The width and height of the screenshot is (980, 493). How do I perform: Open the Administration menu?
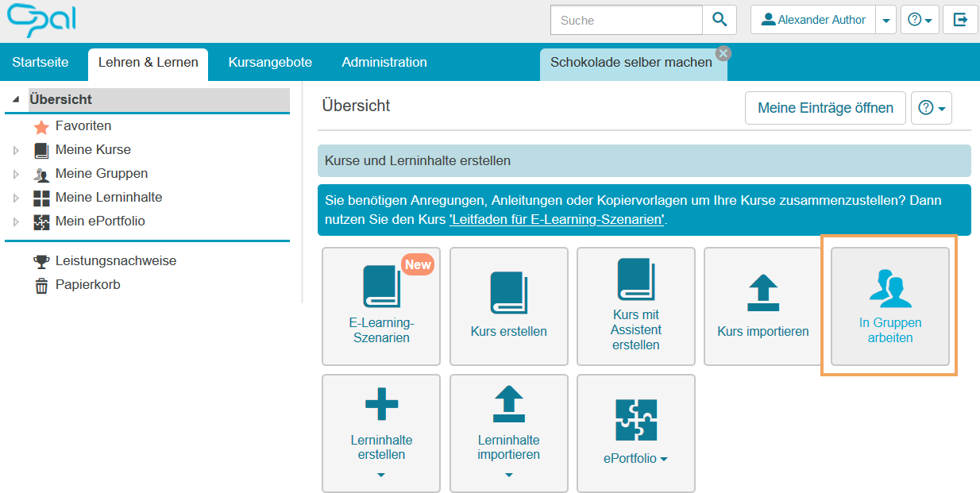pos(384,60)
